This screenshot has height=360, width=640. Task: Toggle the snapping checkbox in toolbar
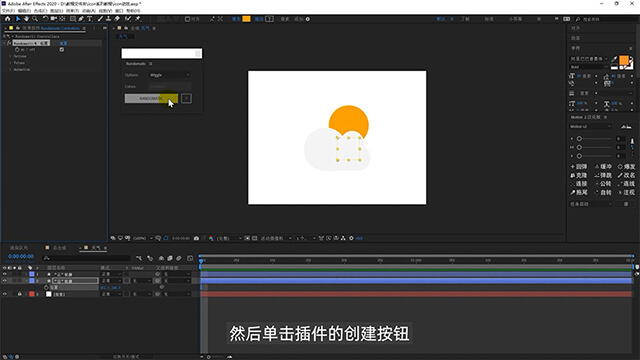[187, 19]
